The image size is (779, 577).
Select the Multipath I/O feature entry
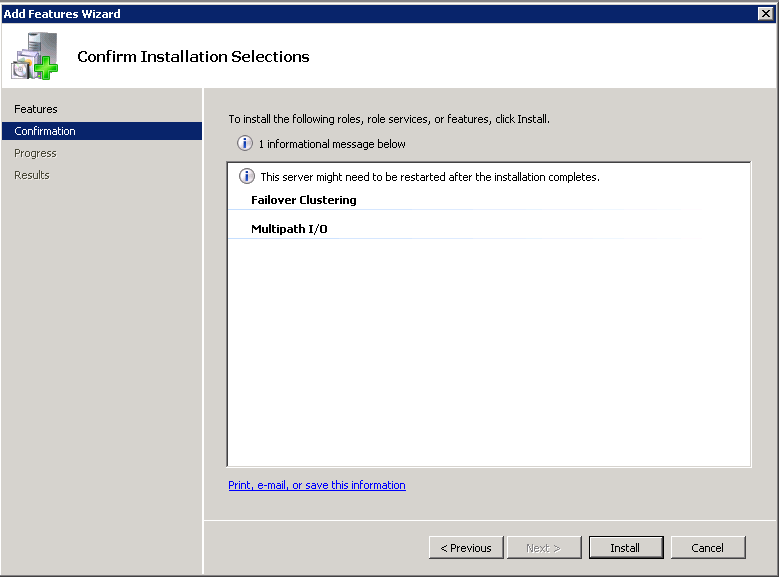coord(289,229)
